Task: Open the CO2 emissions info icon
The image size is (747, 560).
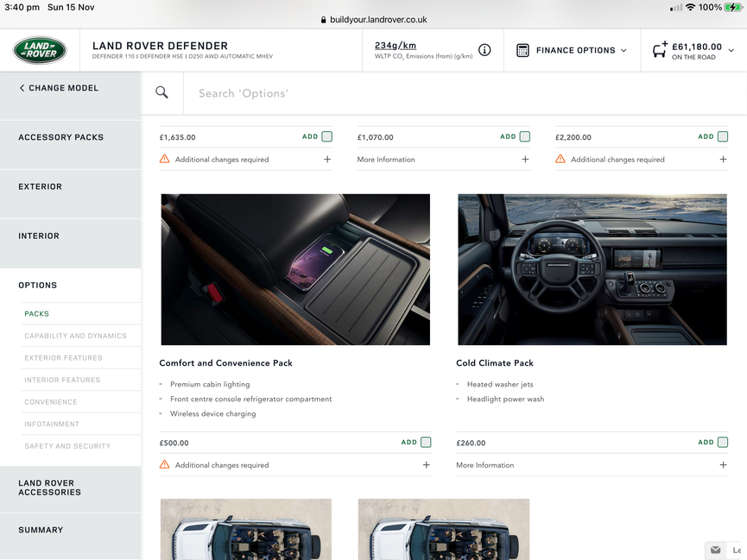Action: [484, 50]
